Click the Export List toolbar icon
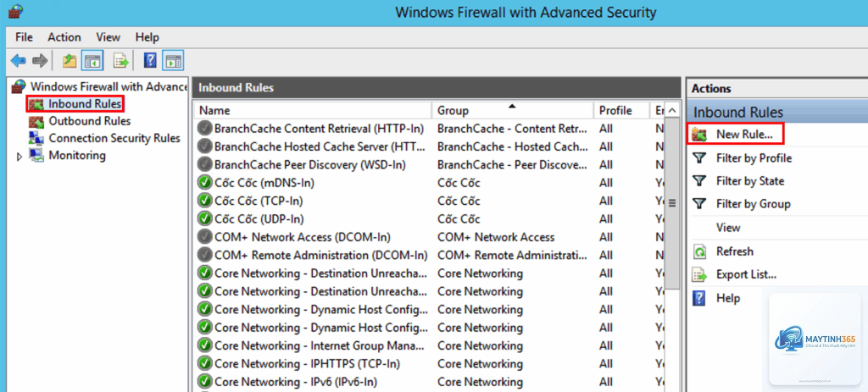 tap(120, 61)
